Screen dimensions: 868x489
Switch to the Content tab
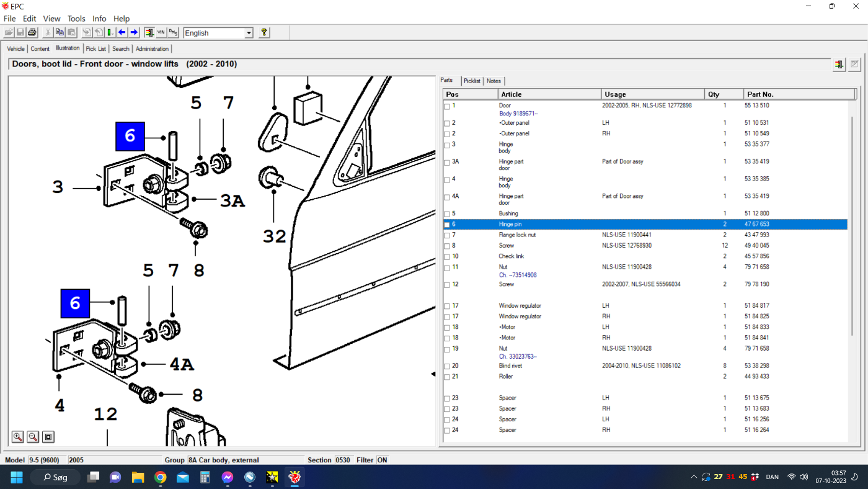pyautogui.click(x=40, y=49)
